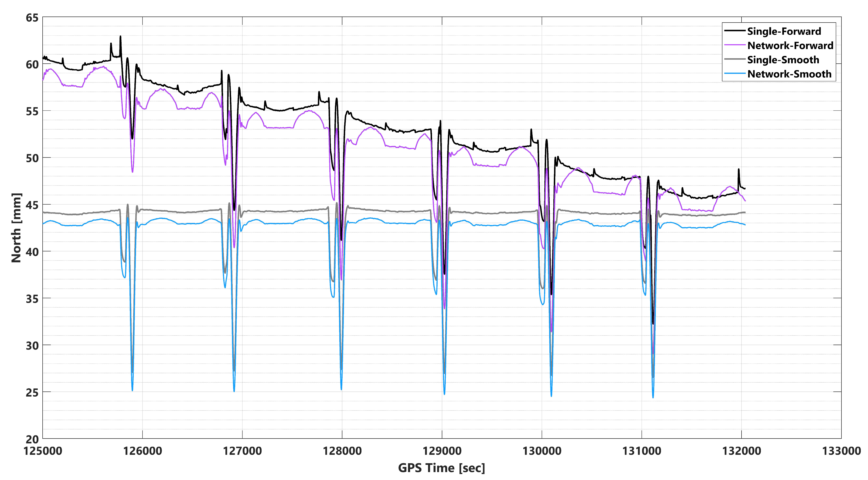Click the x-axis tick label 126000

tap(143, 451)
